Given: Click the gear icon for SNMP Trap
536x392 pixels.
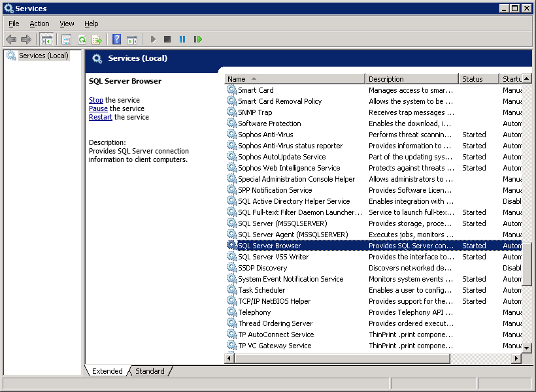Looking at the screenshot, I should (232, 112).
